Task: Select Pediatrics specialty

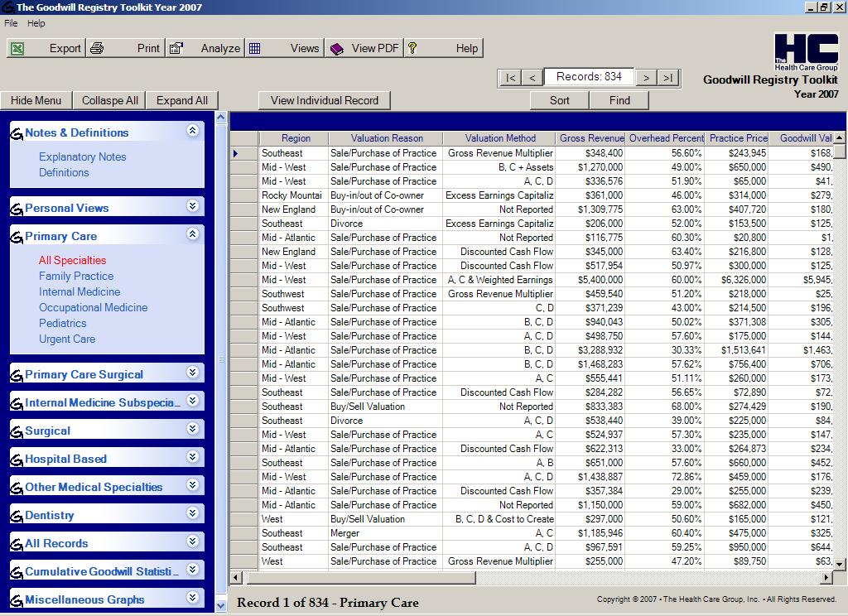Action: click(x=63, y=323)
